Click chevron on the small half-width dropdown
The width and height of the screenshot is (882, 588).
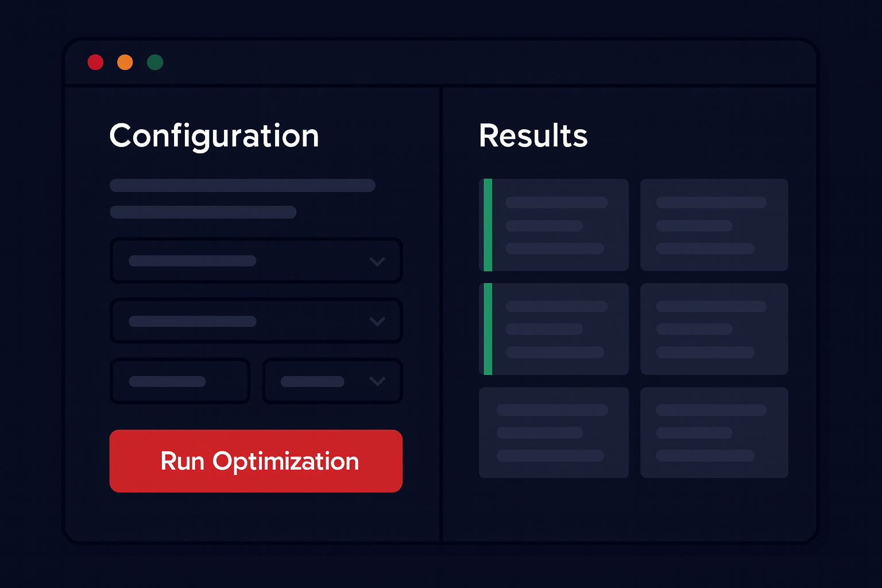tap(377, 381)
